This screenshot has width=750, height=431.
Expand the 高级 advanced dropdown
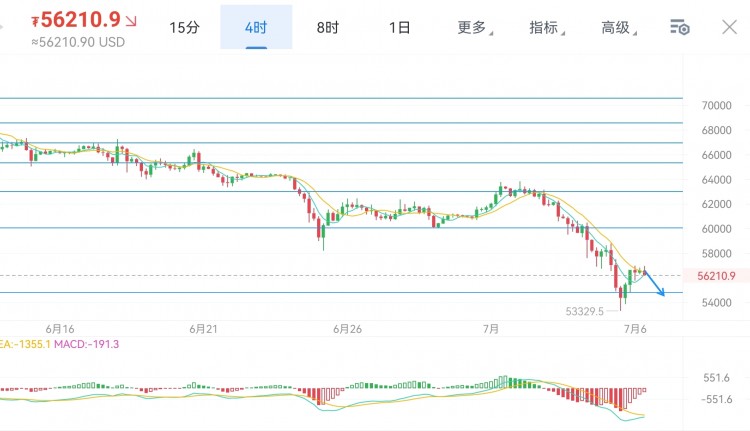618,27
